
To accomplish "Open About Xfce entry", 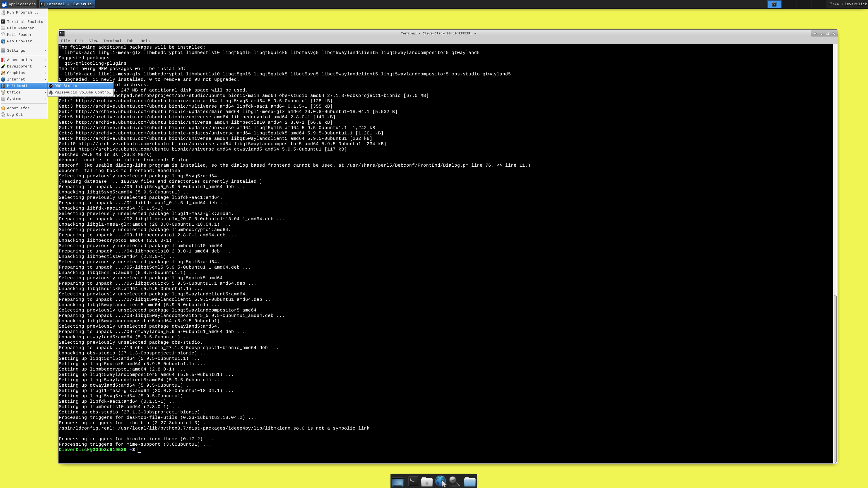I will pyautogui.click(x=18, y=108).
